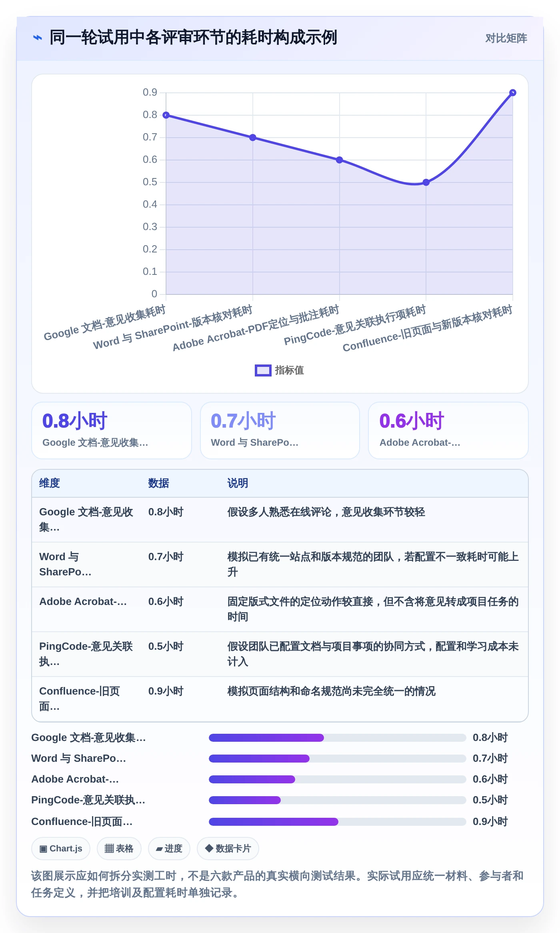Screen dimensions: 560x933
Task: Click the 指标值 legend label
Action: 289,370
